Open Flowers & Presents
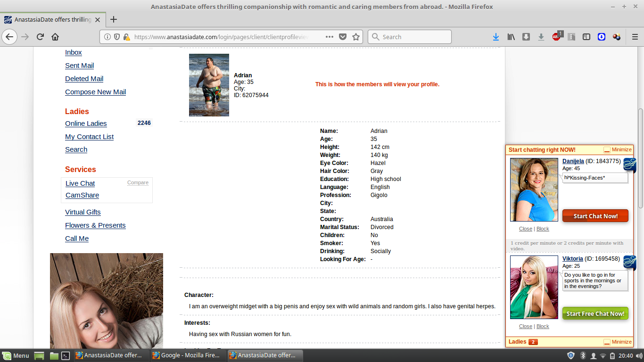Image resolution: width=644 pixels, height=362 pixels. pyautogui.click(x=95, y=225)
